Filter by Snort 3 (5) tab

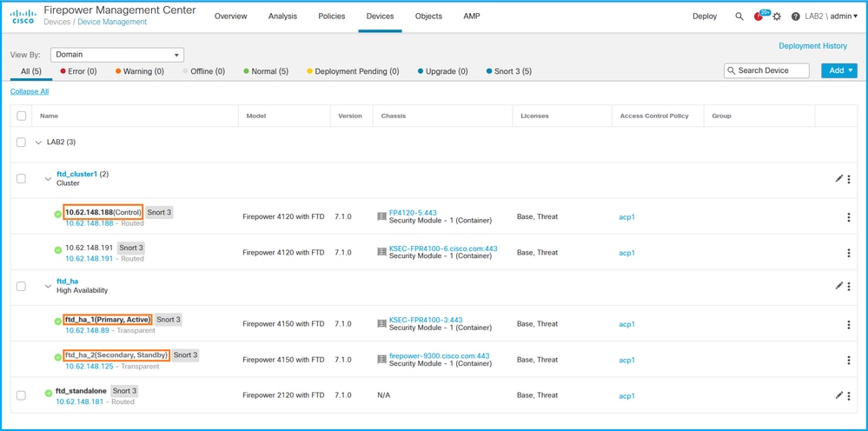509,71
